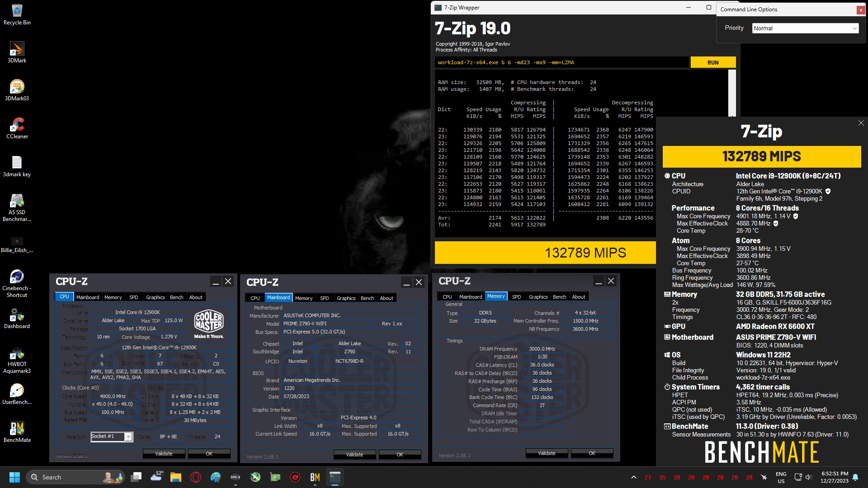Image resolution: width=868 pixels, height=488 pixels.
Task: Click Validate in the middle CPU-Z window
Action: (x=354, y=454)
